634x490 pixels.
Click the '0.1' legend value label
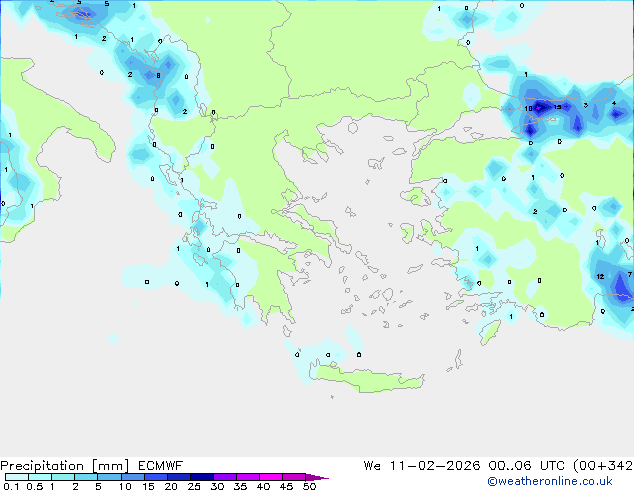(x=11, y=486)
